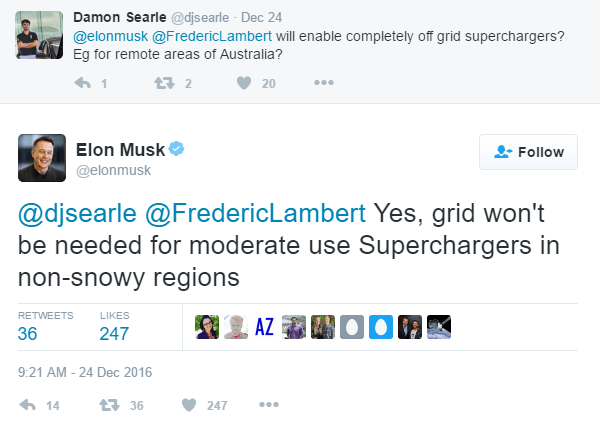This screenshot has height=425, width=600.
Task: Click the blue AZ liker avatar
Action: tap(264, 327)
